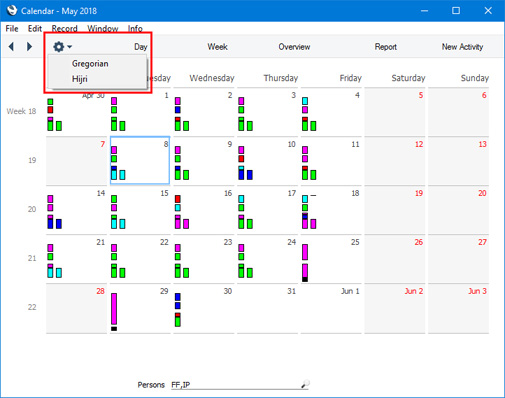Open the Edit menu
The height and width of the screenshot is (398, 505).
click(x=35, y=29)
